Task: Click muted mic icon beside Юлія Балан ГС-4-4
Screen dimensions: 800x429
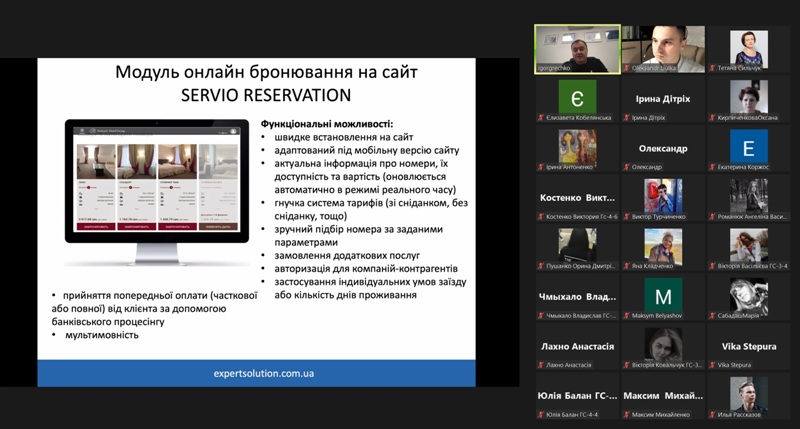Action: click(540, 414)
